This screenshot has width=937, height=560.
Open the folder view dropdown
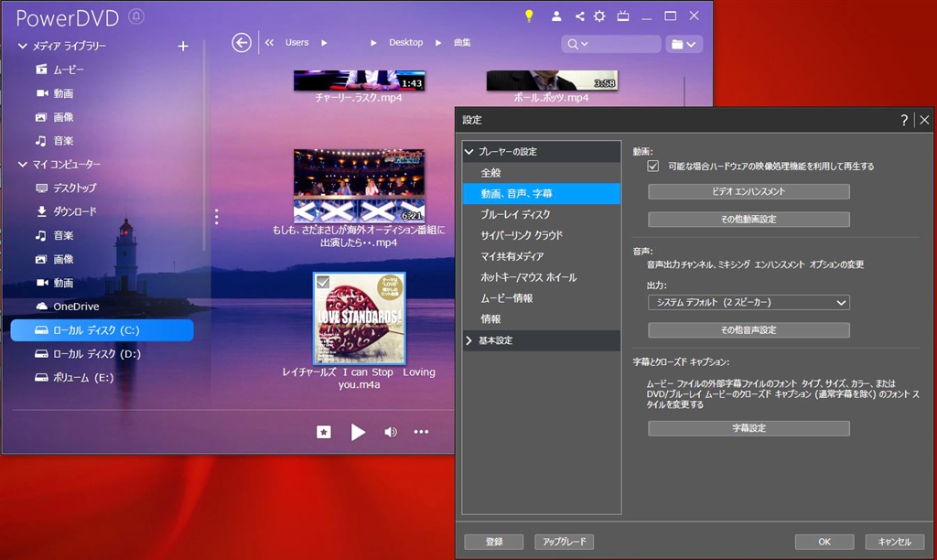684,44
